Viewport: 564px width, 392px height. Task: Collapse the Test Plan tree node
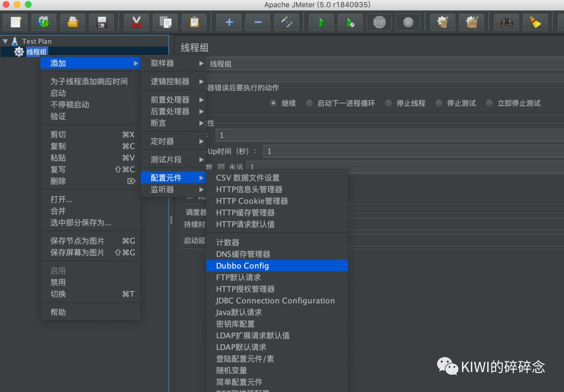tap(5, 41)
